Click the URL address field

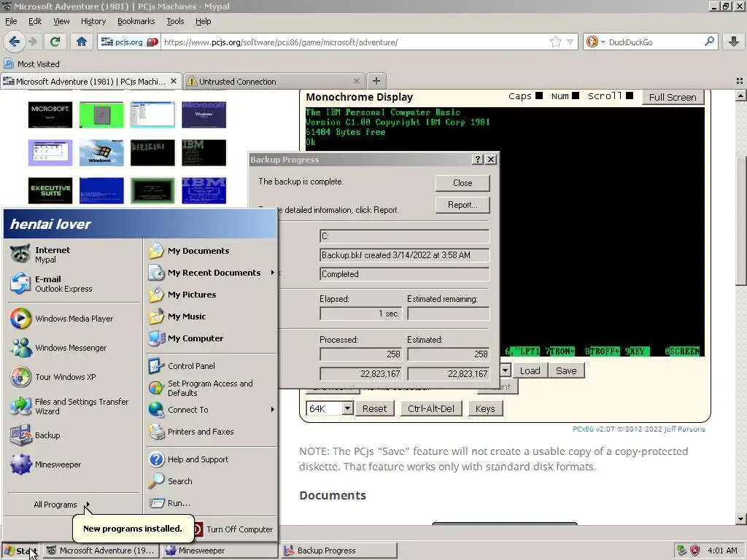[355, 42]
